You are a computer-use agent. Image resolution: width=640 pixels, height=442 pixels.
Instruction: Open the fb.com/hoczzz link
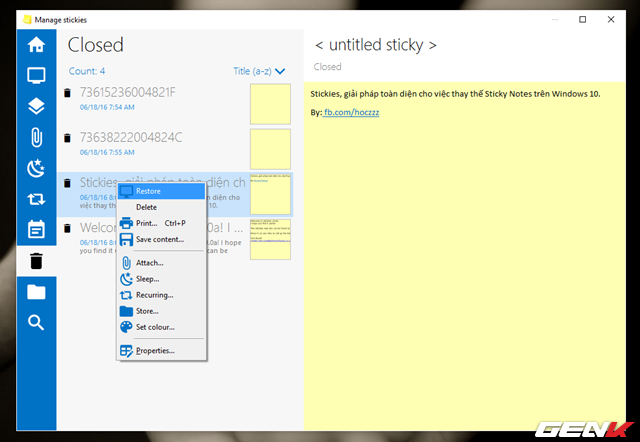351,112
